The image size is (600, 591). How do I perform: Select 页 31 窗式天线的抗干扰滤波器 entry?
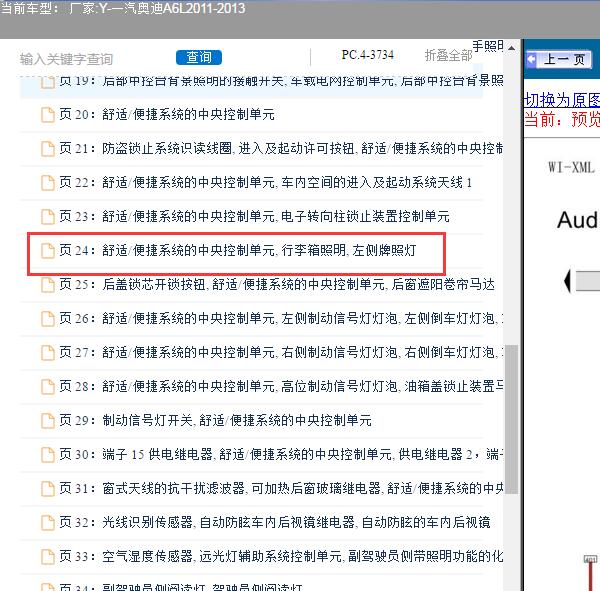(281, 488)
